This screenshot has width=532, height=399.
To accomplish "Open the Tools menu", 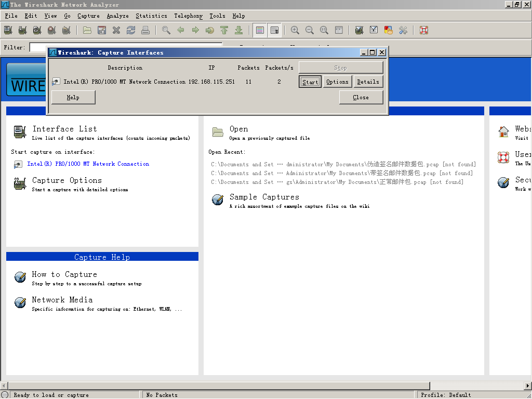I will [217, 16].
